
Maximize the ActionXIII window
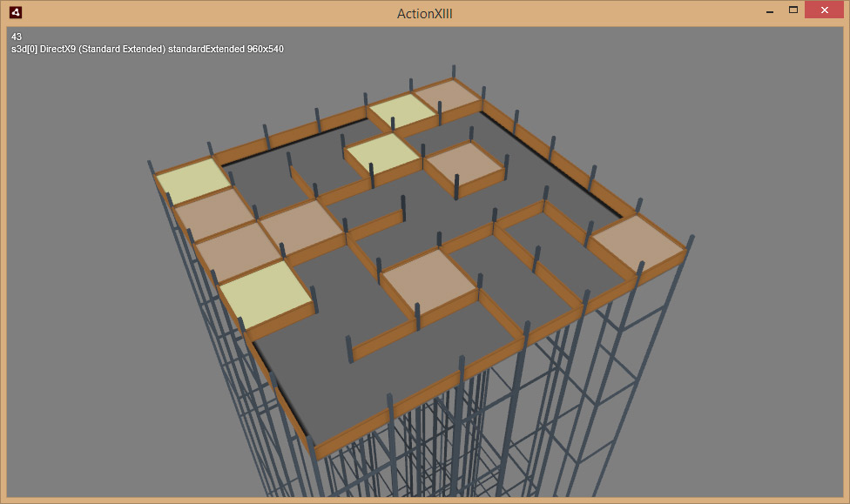[x=793, y=10]
